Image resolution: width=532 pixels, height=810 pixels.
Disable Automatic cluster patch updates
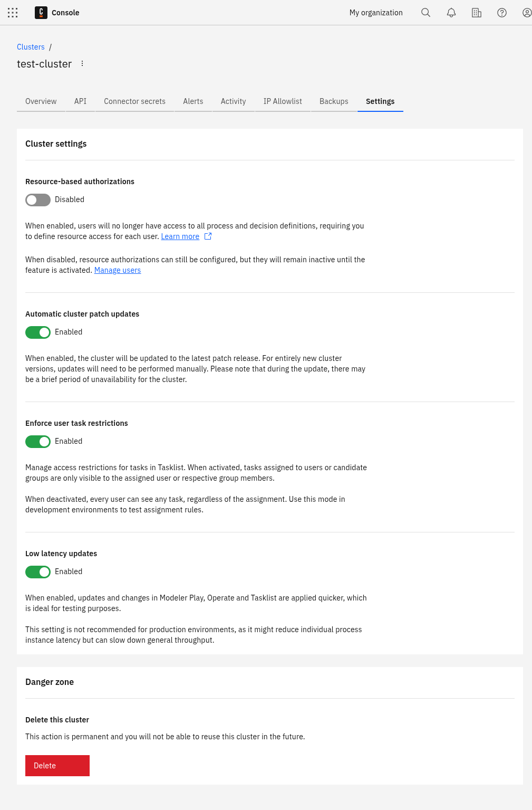point(37,332)
